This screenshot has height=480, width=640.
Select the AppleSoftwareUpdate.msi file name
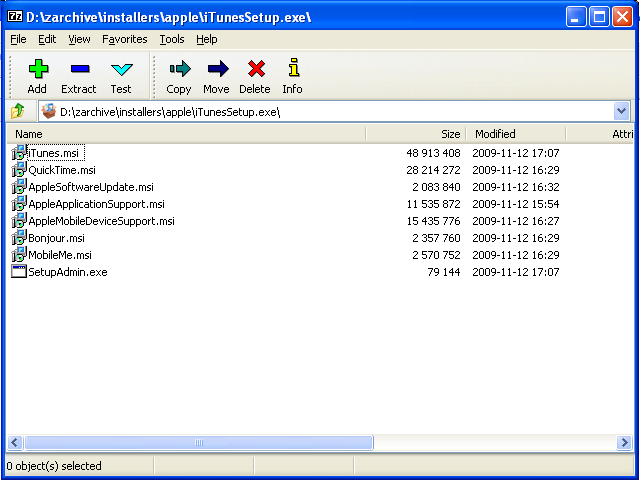(x=91, y=187)
